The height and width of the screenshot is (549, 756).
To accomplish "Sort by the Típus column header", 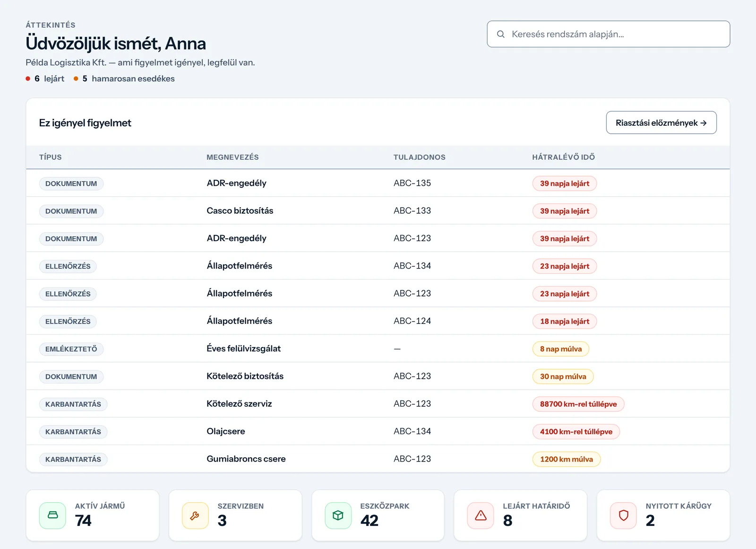I will pyautogui.click(x=51, y=157).
